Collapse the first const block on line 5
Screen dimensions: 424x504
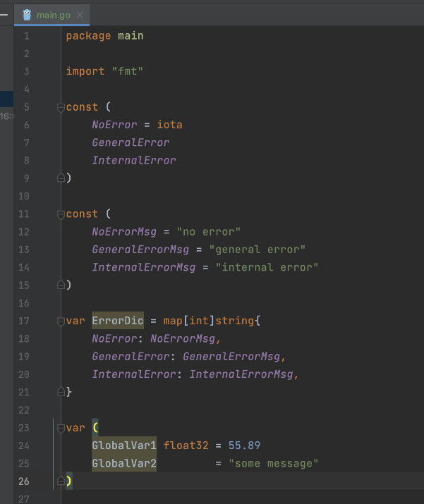(61, 107)
